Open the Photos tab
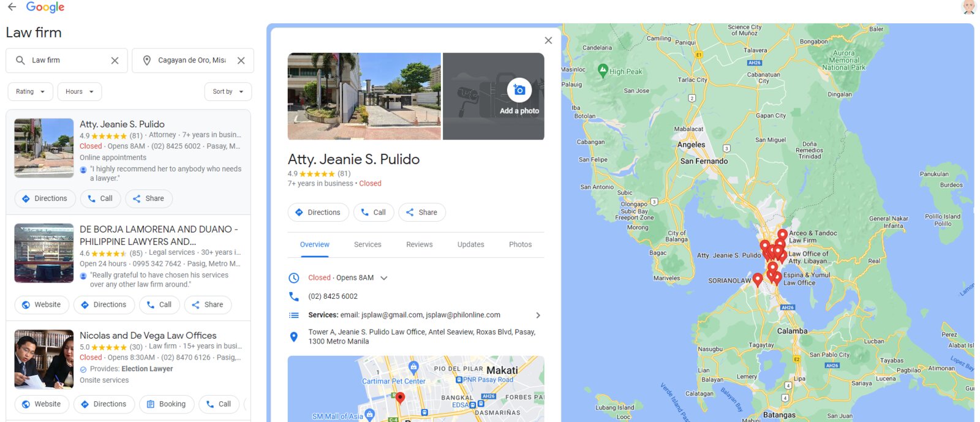 [x=521, y=244]
